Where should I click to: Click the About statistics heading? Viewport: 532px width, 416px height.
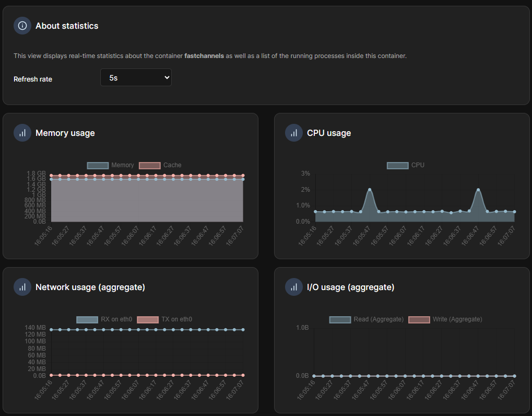(x=67, y=26)
